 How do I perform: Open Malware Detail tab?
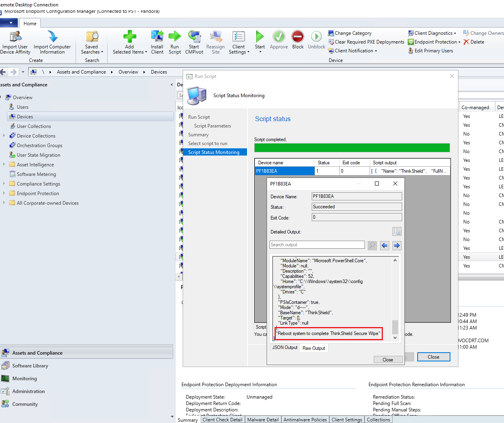click(263, 419)
